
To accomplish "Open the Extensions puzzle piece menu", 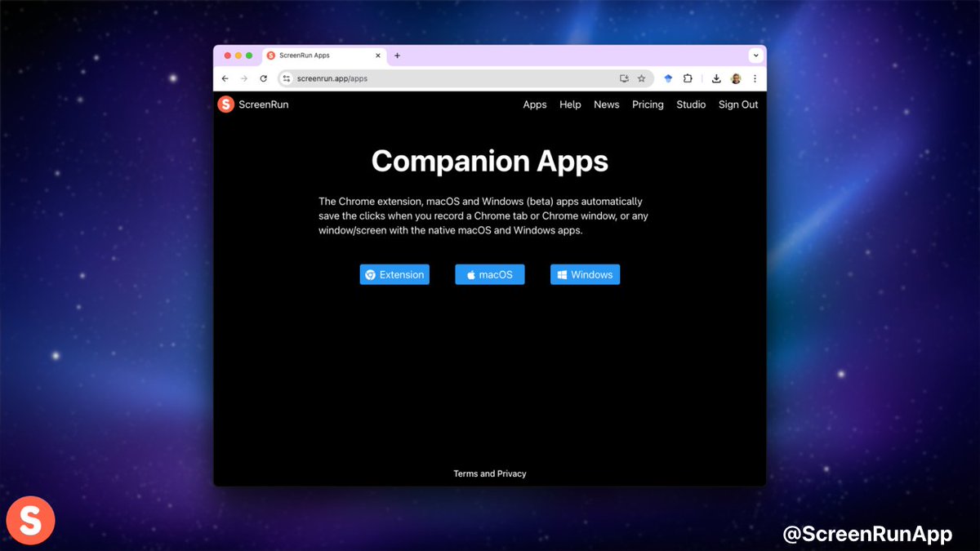I will [688, 78].
